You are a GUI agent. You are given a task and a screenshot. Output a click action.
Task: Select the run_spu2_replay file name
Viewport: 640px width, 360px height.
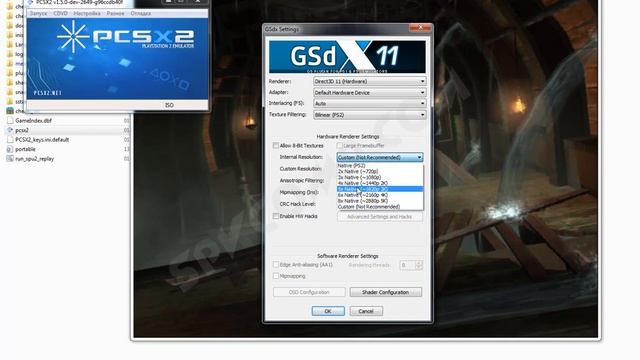[x=35, y=159]
